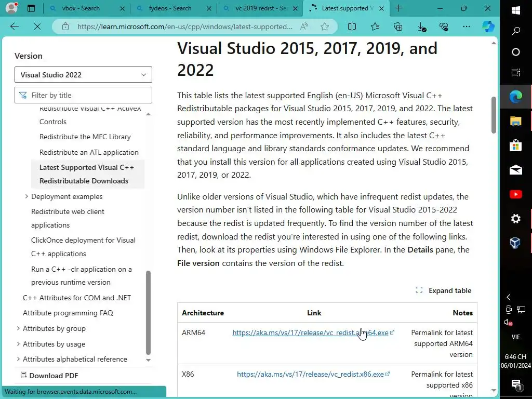Click the sidebar tree scrollbar thumb
This screenshot has width=532, height=399.
tap(148, 312)
